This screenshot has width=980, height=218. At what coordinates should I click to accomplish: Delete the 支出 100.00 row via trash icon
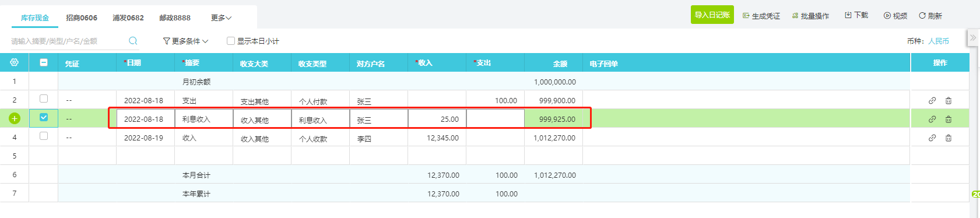pyautogui.click(x=949, y=101)
